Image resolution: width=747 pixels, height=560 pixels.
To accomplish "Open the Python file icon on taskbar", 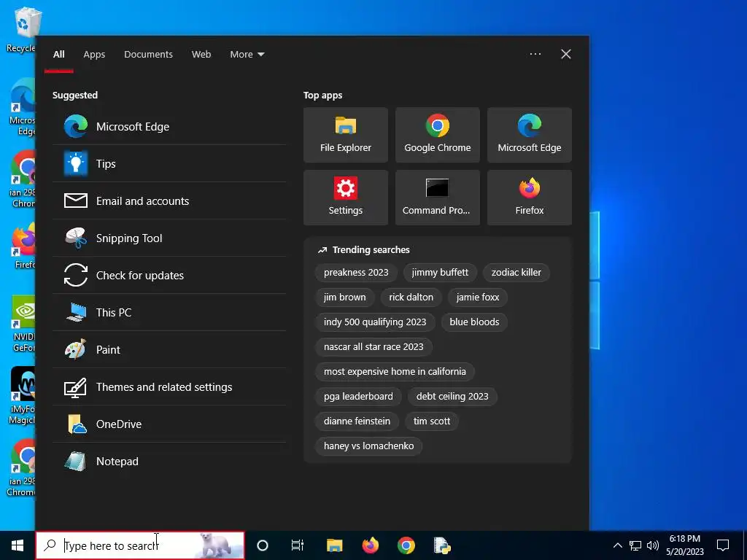I will click(x=441, y=545).
